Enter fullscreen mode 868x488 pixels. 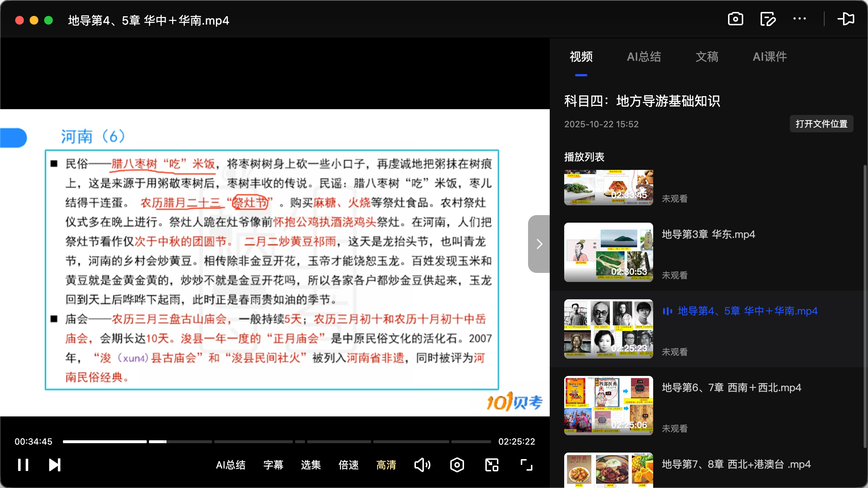coord(526,465)
